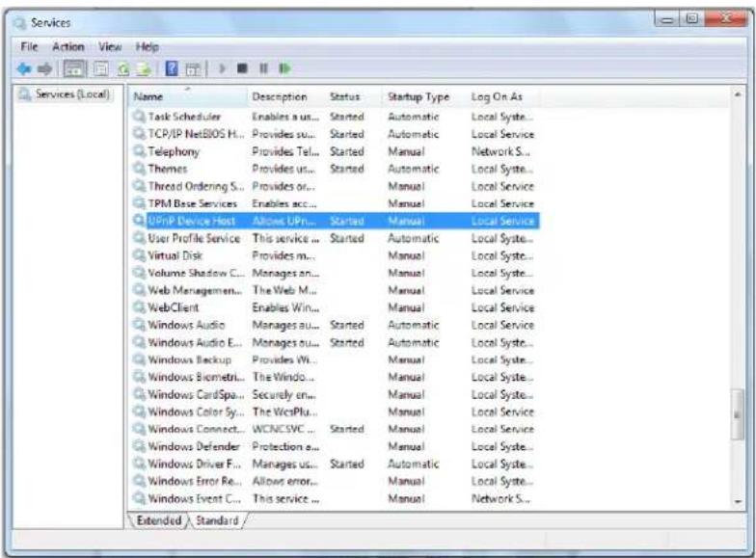This screenshot has width=756, height=558.
Task: Click the gear icon beside Task Scheduler
Action: click(139, 116)
